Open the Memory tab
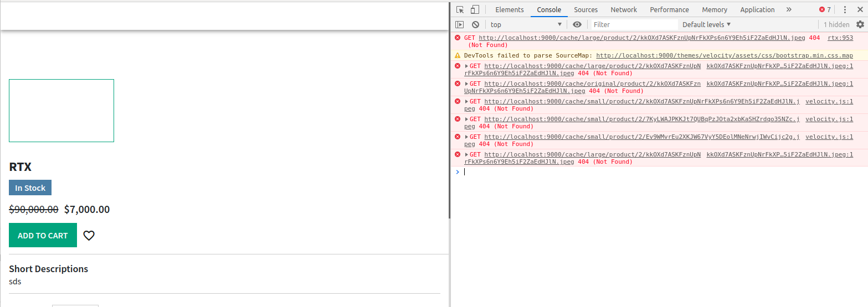Image resolution: width=868 pixels, height=307 pixels. (x=715, y=9)
